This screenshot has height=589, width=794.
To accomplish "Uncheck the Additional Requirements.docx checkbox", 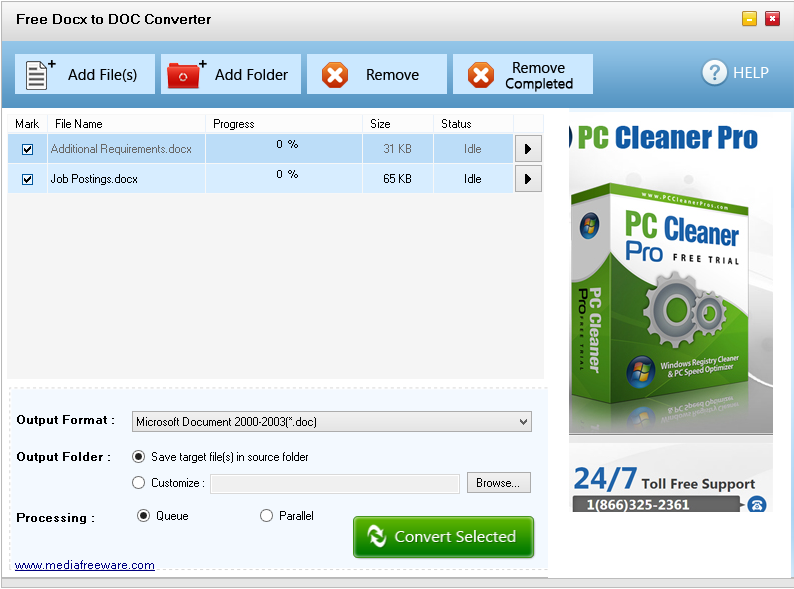I will tap(27, 149).
